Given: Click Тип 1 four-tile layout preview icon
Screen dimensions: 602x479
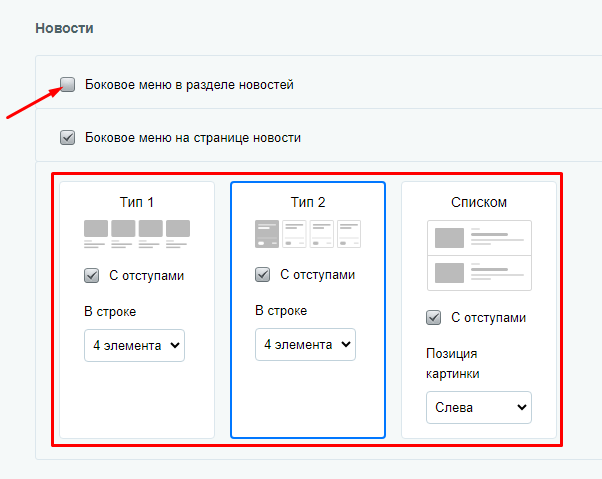Looking at the screenshot, I should pyautogui.click(x=137, y=234).
